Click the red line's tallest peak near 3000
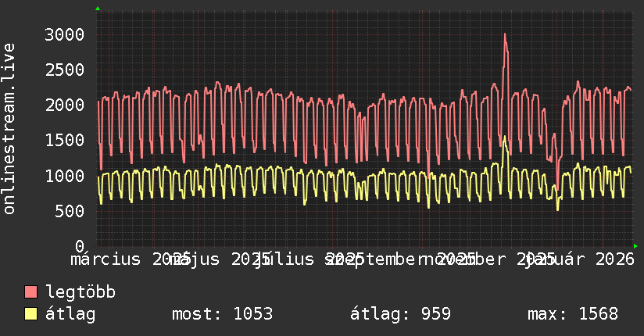 click(x=505, y=34)
